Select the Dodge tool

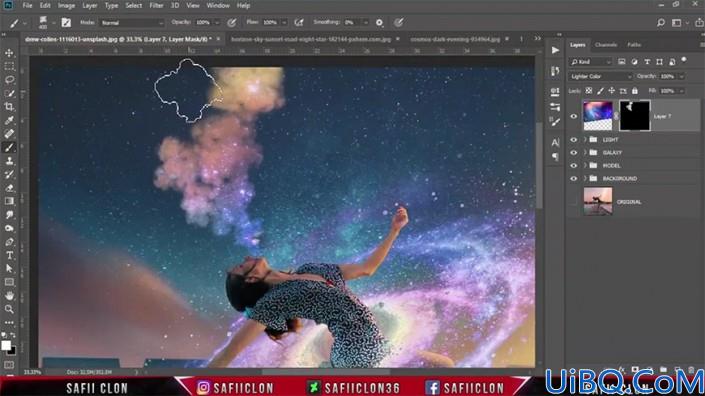coord(9,228)
